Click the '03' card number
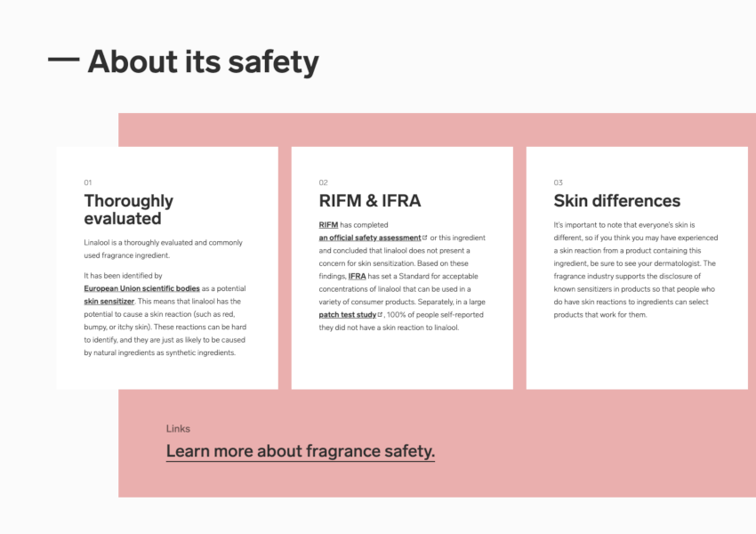Screen dimensions: 756x534 558,182
